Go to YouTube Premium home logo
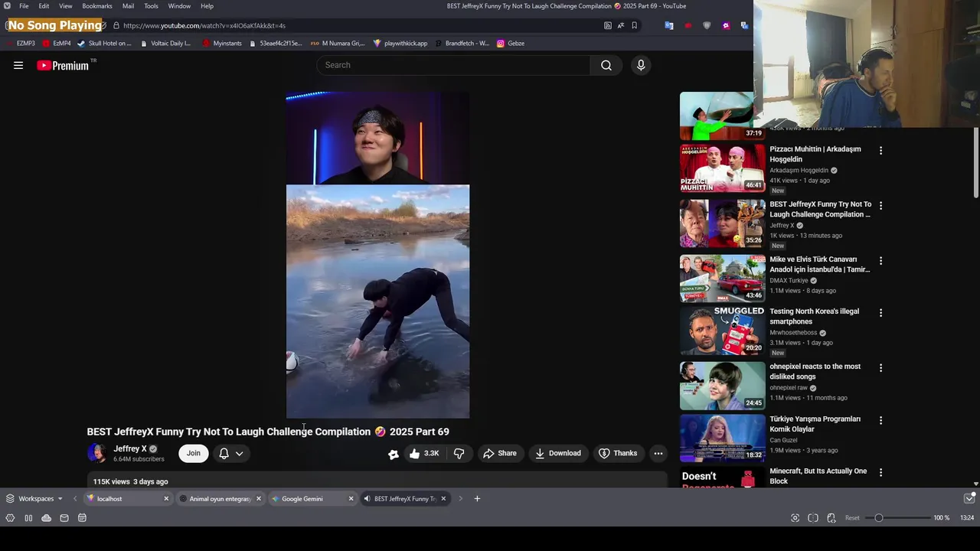This screenshot has width=980, height=551. tap(63, 66)
